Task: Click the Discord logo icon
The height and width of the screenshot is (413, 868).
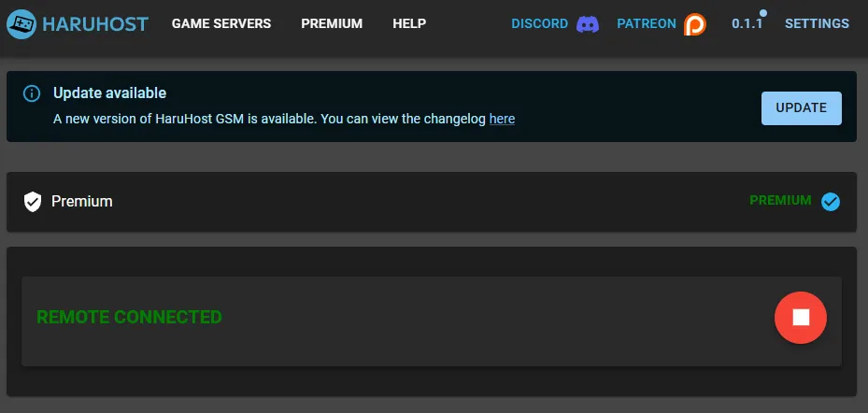Action: (588, 24)
